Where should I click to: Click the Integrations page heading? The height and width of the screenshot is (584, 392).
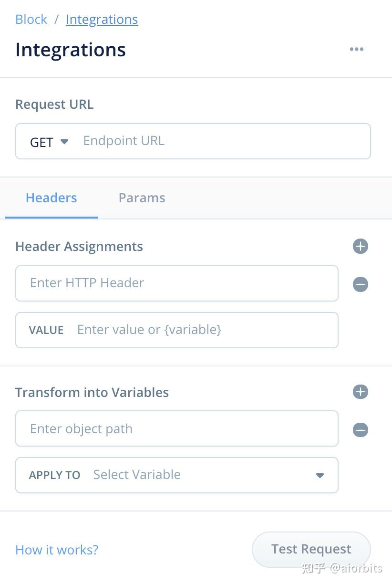71,50
